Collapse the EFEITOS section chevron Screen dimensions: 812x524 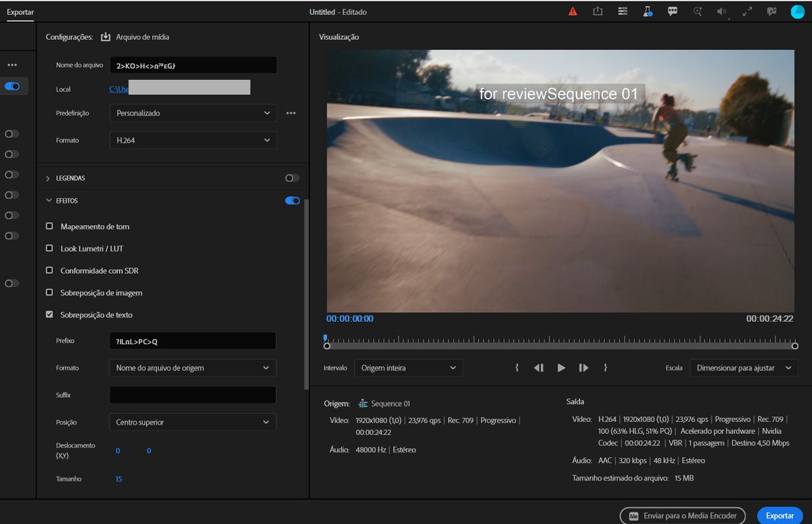(x=48, y=201)
